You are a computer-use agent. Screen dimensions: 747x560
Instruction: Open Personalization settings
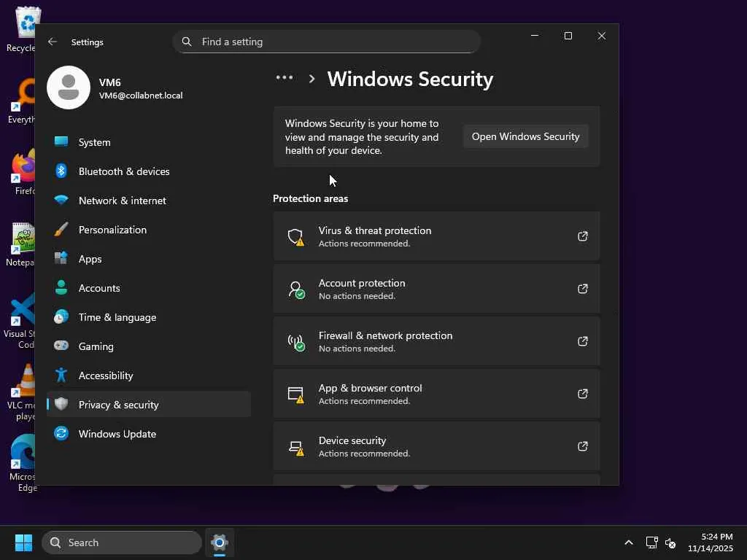pyautogui.click(x=149, y=230)
